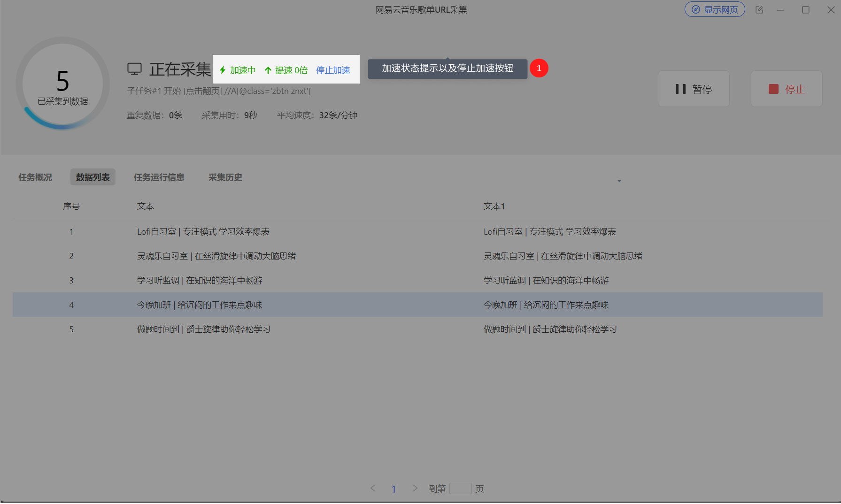The width and height of the screenshot is (841, 504).
Task: View the 采集历史 tab
Action: coord(225,177)
